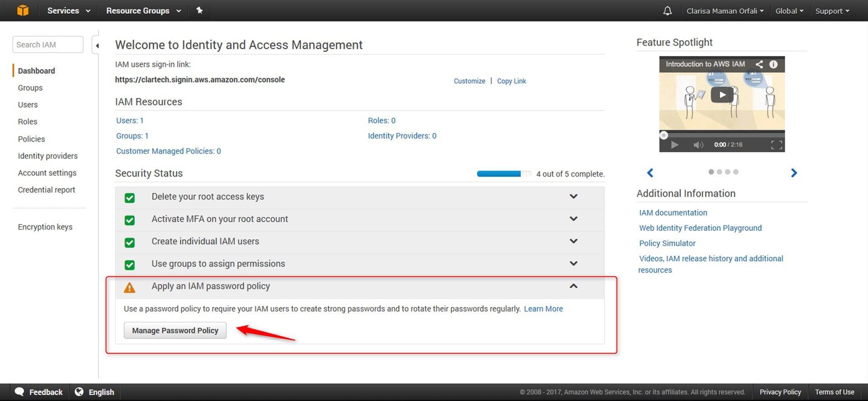Open Web Identity Federation Playground link
The height and width of the screenshot is (401, 868).
700,228
